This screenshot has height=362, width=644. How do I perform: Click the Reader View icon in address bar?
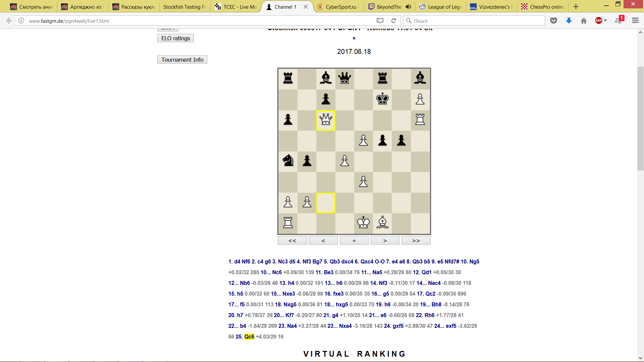point(380,21)
